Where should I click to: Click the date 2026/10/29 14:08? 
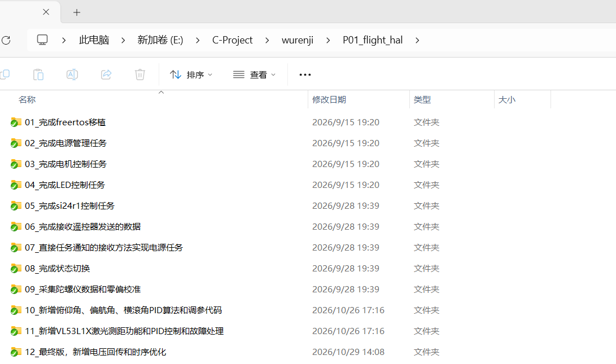tap(348, 352)
